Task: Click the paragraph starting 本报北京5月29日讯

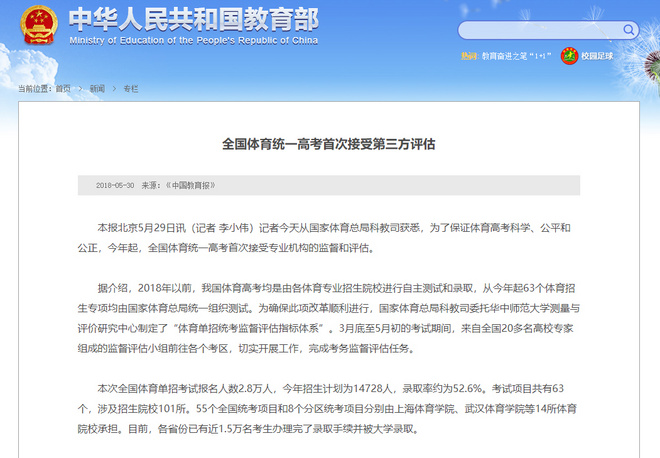Action: [x=324, y=238]
